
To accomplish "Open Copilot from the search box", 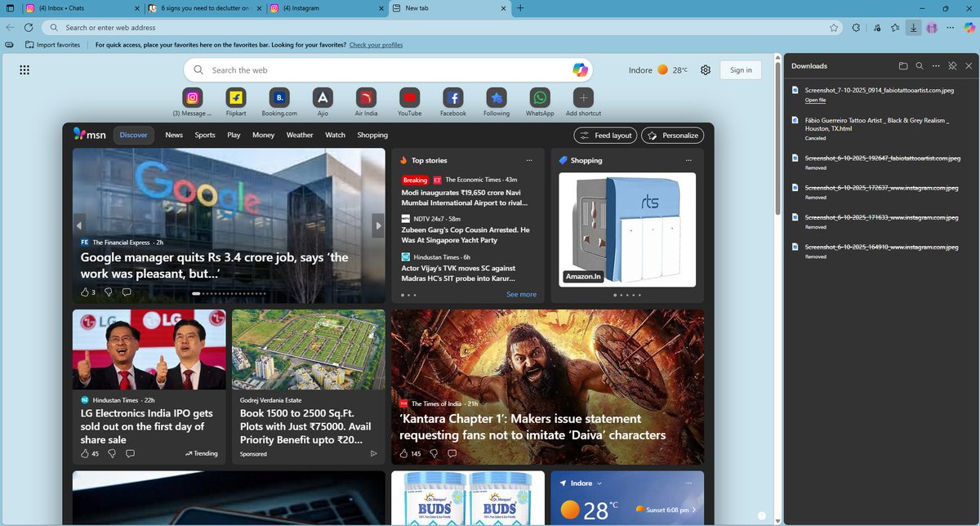I will [580, 70].
